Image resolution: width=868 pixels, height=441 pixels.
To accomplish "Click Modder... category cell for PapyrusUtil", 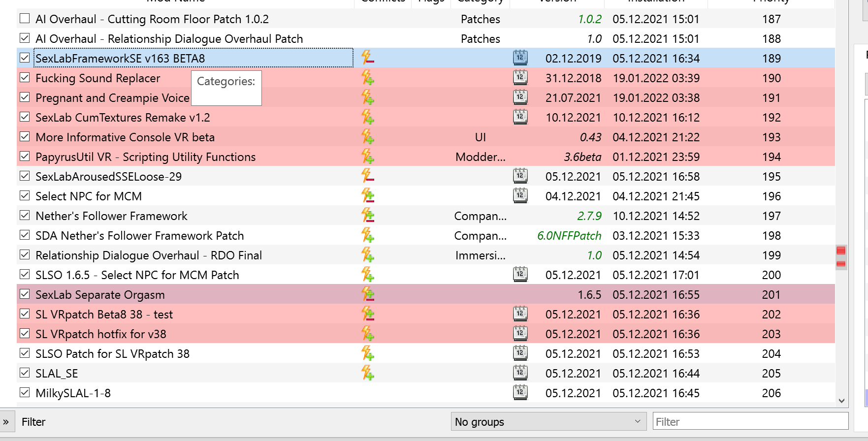I will point(481,157).
